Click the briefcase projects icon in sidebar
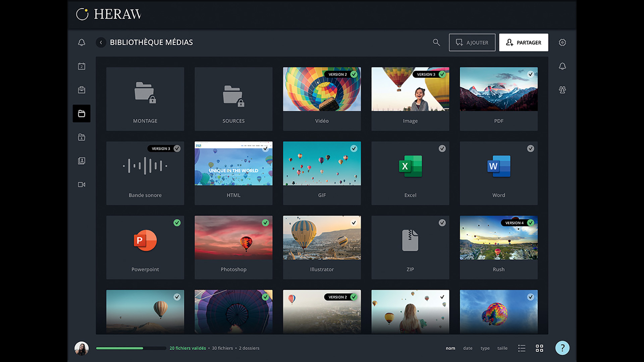644x362 pixels. coord(82,90)
